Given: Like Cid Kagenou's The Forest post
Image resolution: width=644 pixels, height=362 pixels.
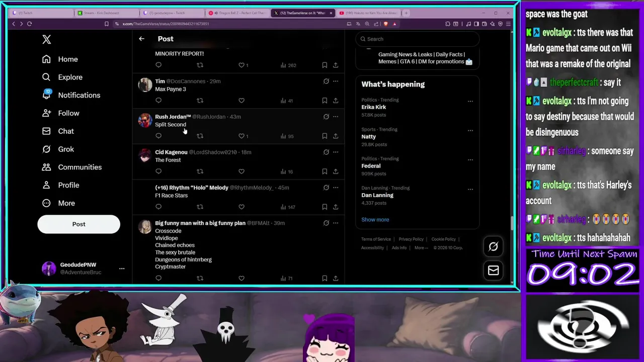Looking at the screenshot, I should [x=242, y=171].
